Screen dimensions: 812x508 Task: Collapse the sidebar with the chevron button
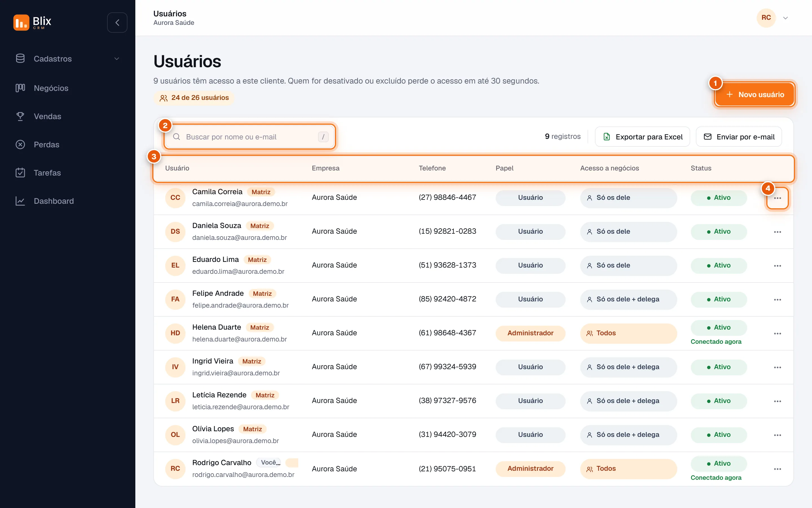[x=117, y=23]
